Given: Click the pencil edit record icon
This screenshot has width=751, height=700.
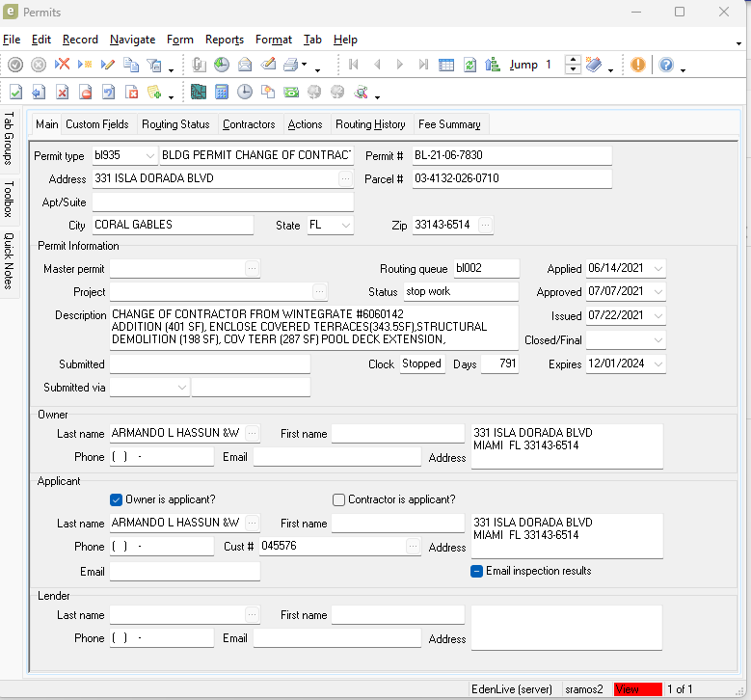Looking at the screenshot, I should (x=107, y=65).
